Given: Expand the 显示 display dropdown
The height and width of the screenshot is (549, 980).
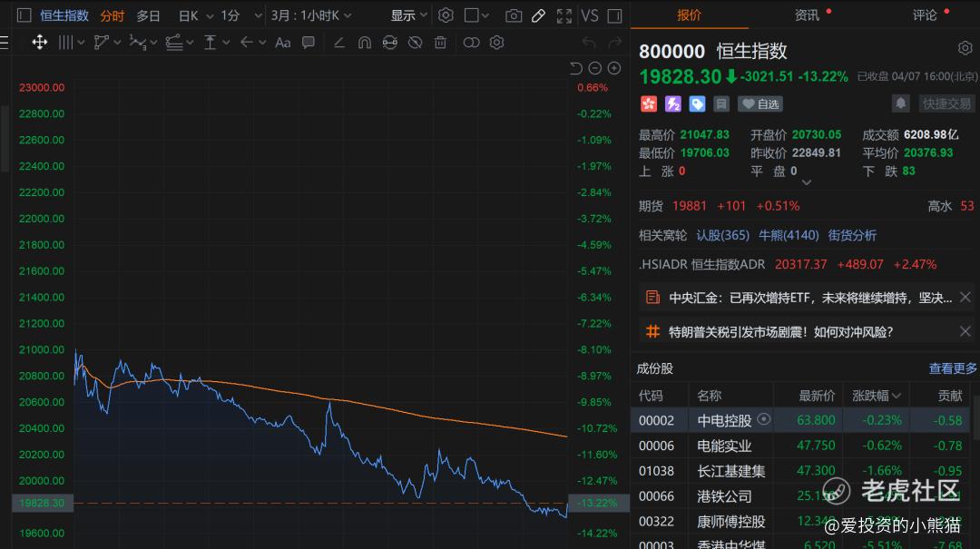Looking at the screenshot, I should point(408,15).
